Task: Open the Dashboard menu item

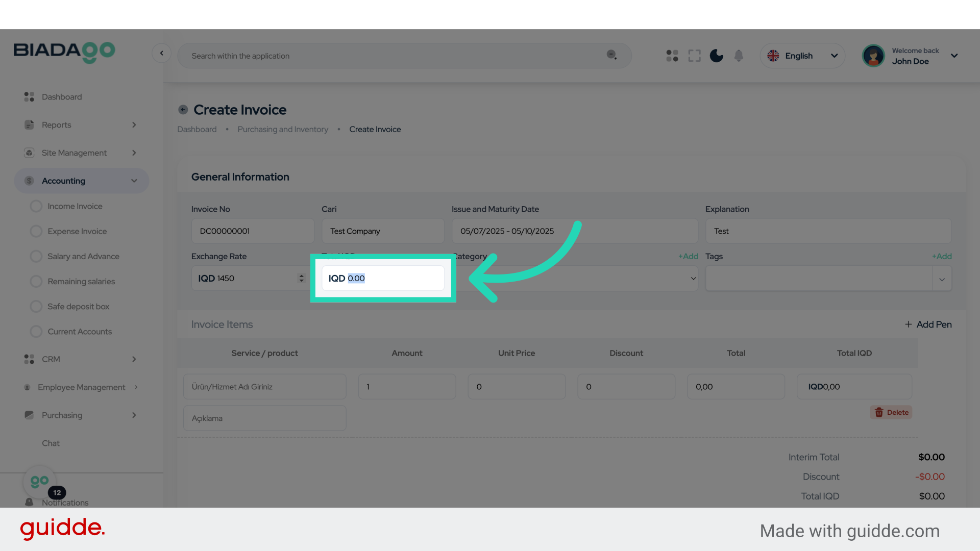Action: [61, 97]
